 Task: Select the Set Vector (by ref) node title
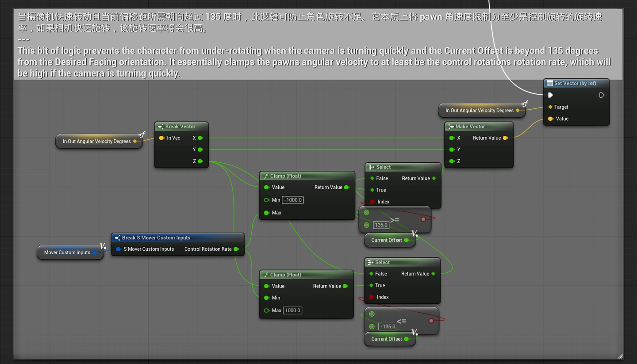[x=575, y=83]
